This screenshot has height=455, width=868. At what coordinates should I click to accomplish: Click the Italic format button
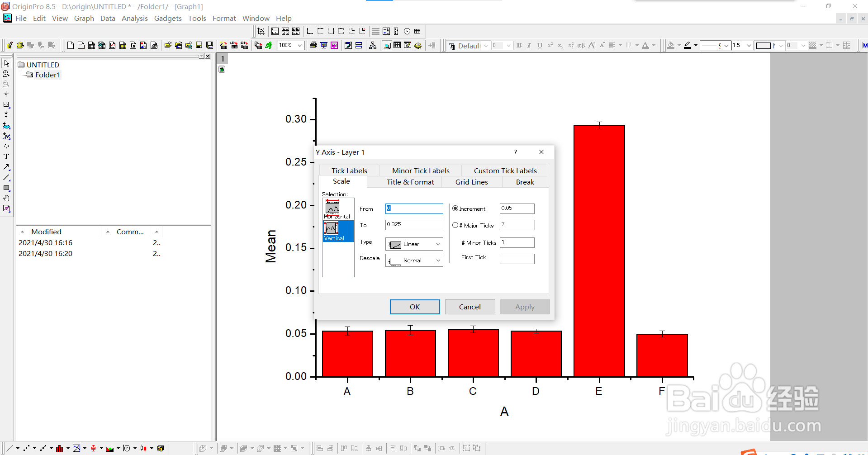[529, 45]
